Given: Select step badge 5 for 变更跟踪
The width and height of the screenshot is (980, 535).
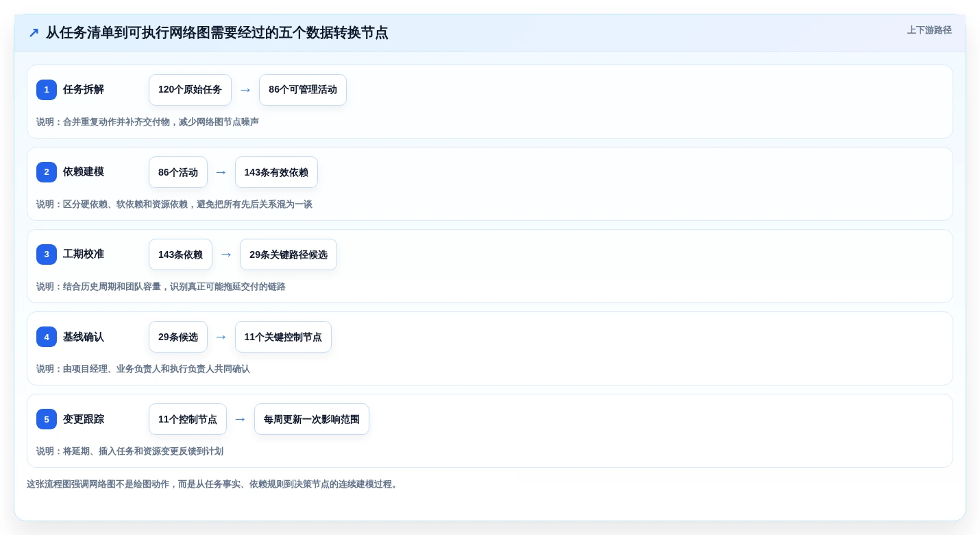Looking at the screenshot, I should pyautogui.click(x=47, y=419).
